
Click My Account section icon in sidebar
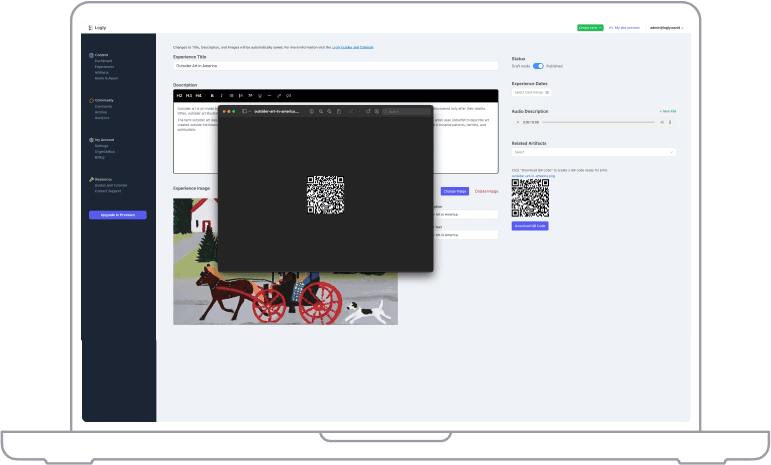[91, 140]
